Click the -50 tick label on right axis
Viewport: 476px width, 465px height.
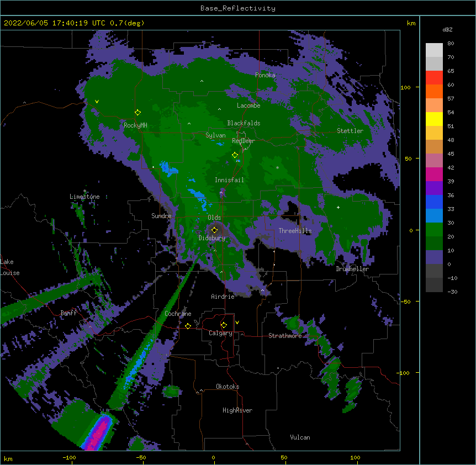click(x=405, y=302)
